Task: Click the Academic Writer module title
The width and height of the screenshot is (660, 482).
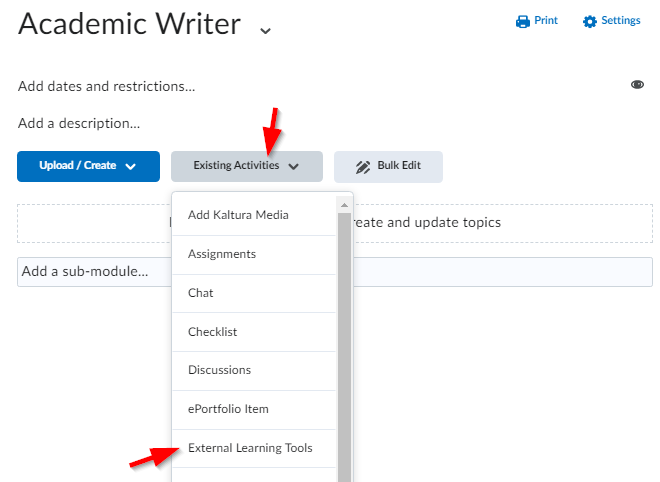Action: (x=130, y=24)
